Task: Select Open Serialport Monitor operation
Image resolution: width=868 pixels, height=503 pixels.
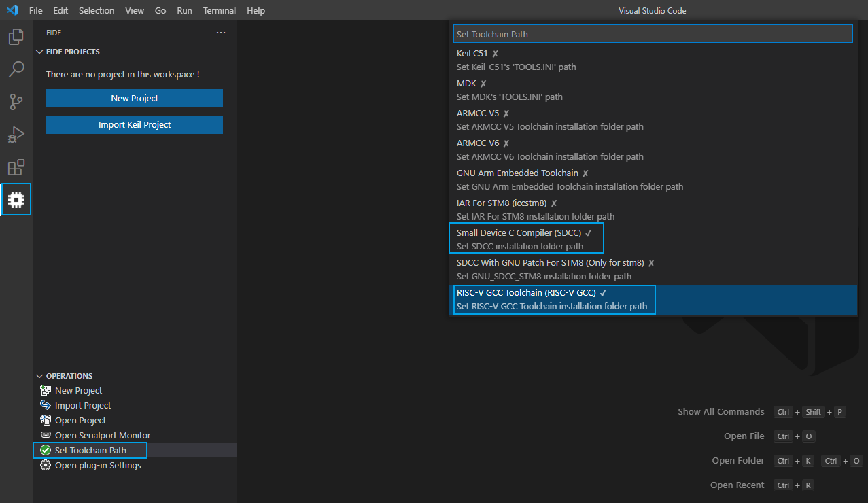Action: 135,435
